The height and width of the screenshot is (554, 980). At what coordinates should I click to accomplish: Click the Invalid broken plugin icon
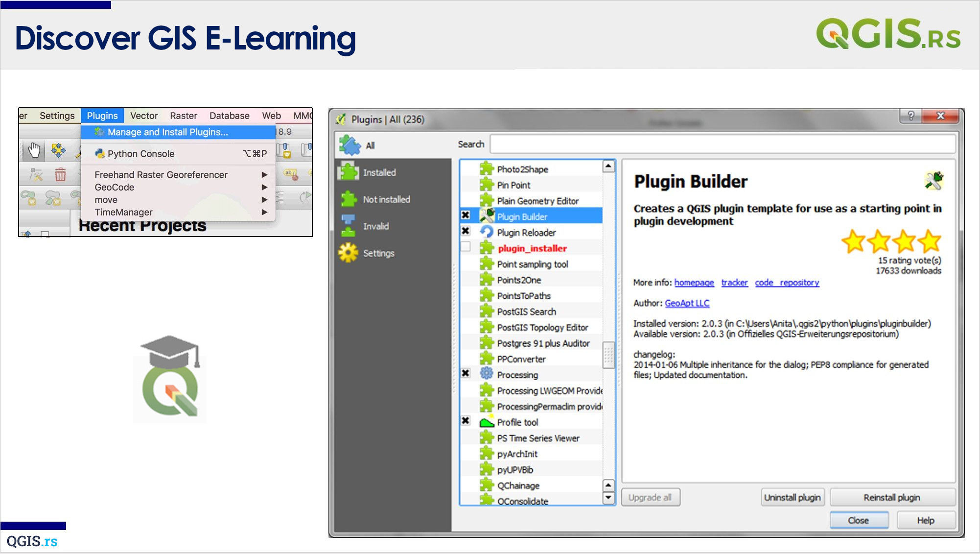coord(348,226)
